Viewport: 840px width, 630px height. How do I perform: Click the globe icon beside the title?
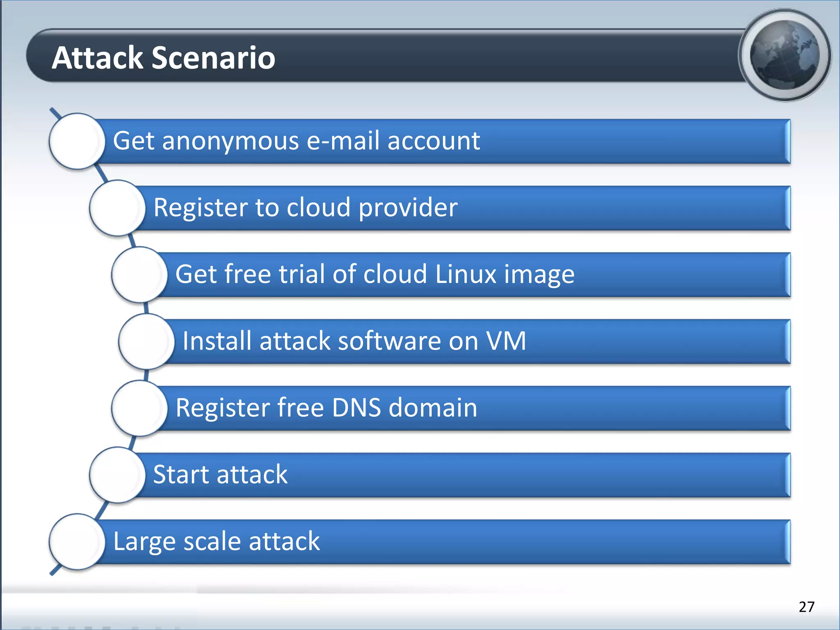[785, 55]
